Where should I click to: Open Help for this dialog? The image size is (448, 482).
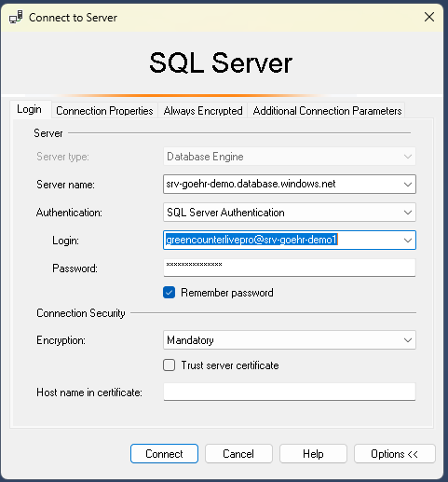tap(313, 454)
